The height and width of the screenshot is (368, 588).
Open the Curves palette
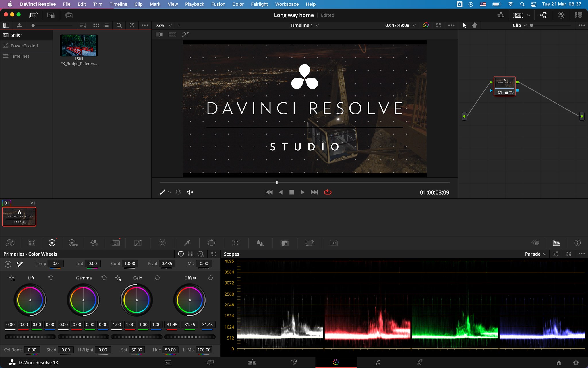pos(138,243)
